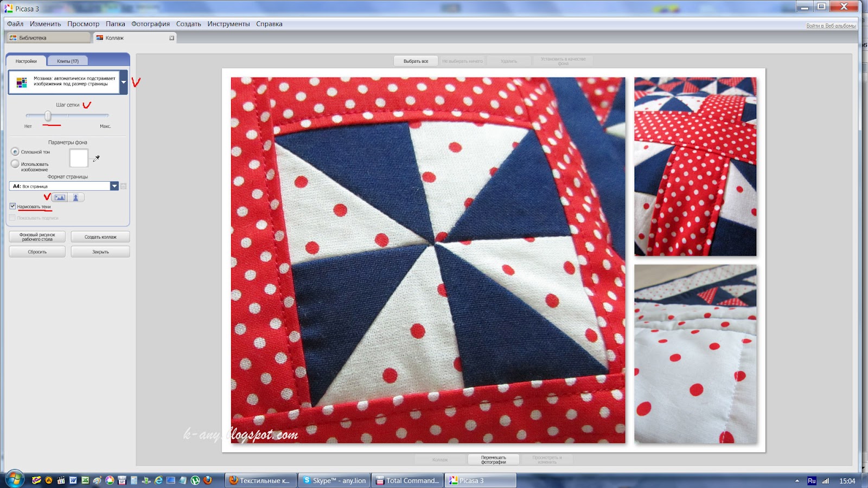Select the bottom right white quilt photo
868x488 pixels.
pos(695,355)
